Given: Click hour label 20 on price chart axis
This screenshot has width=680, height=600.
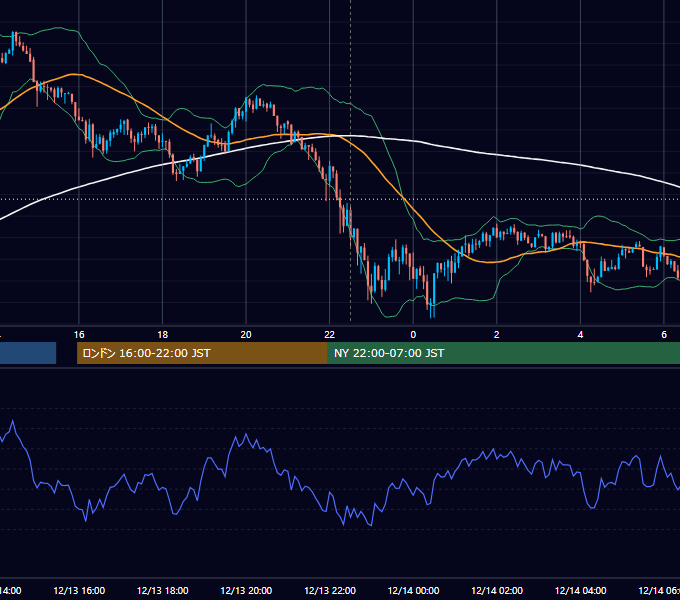Looking at the screenshot, I should 246,335.
